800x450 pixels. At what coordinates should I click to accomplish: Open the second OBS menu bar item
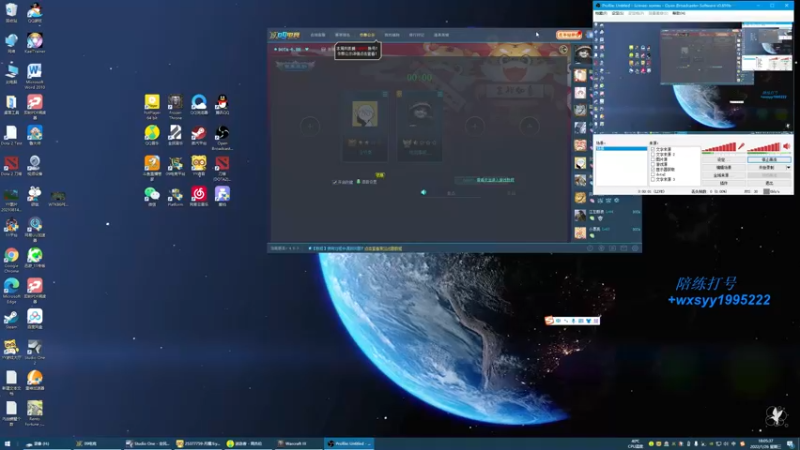click(617, 13)
